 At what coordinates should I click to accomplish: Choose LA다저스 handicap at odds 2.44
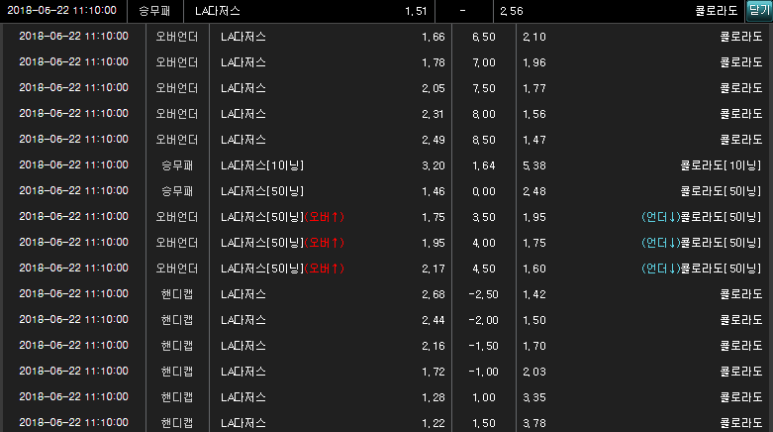[x=330, y=320]
